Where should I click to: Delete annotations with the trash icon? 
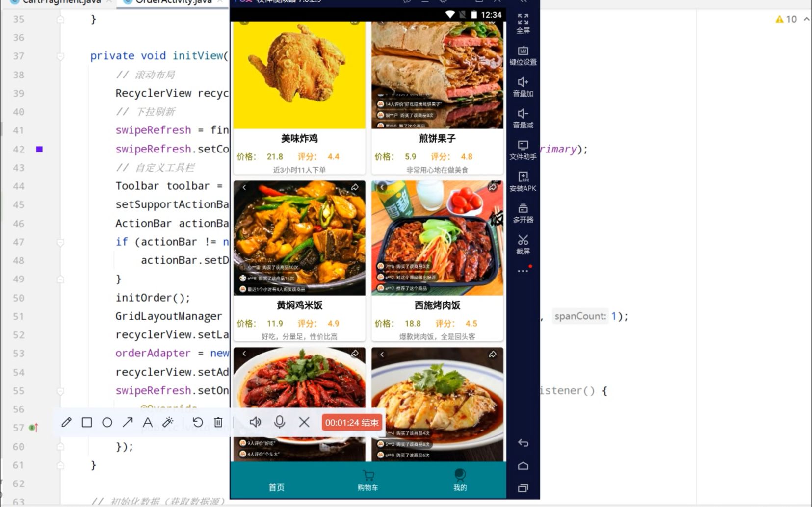[218, 422]
